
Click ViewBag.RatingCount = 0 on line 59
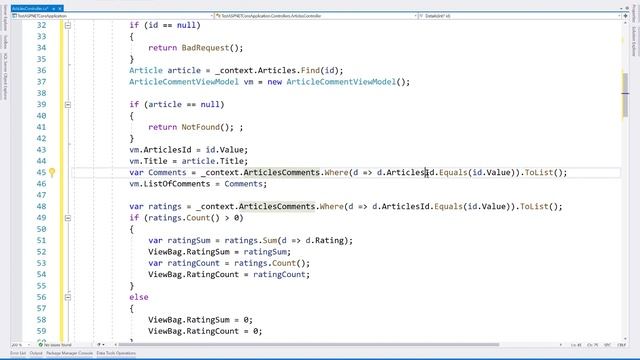tap(205, 331)
